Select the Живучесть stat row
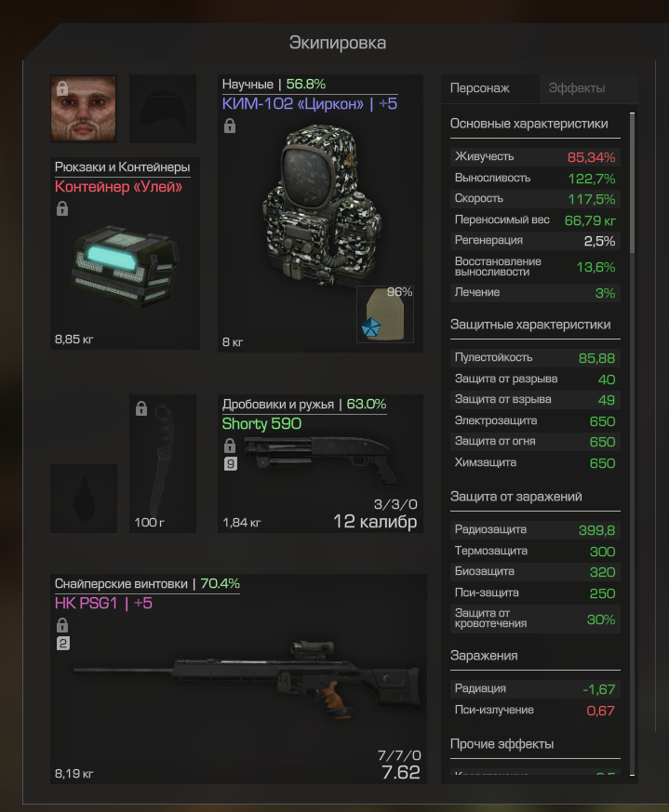The image size is (669, 812). click(x=535, y=157)
